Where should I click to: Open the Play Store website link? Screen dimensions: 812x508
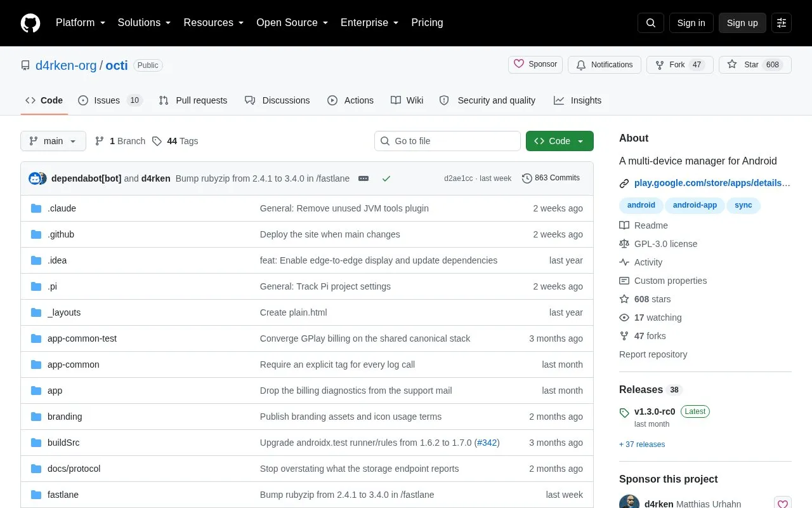tap(712, 183)
